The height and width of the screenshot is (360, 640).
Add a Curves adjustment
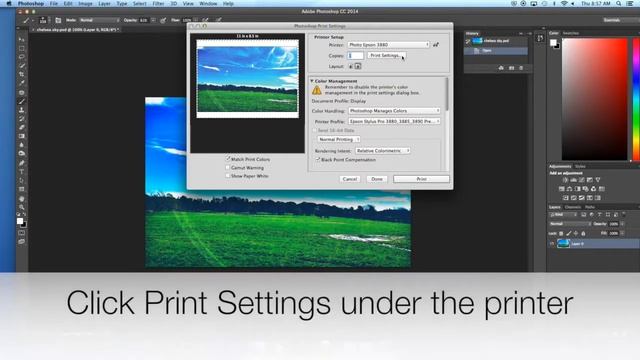(582, 180)
